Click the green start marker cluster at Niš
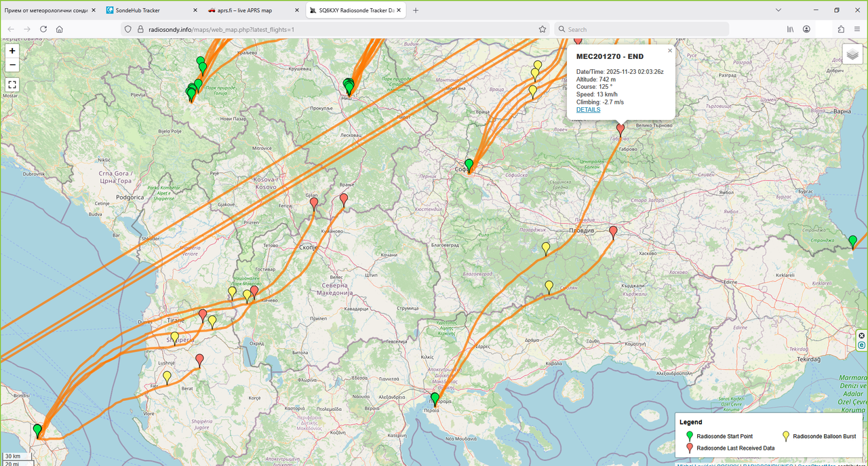The image size is (868, 466). pyautogui.click(x=349, y=88)
